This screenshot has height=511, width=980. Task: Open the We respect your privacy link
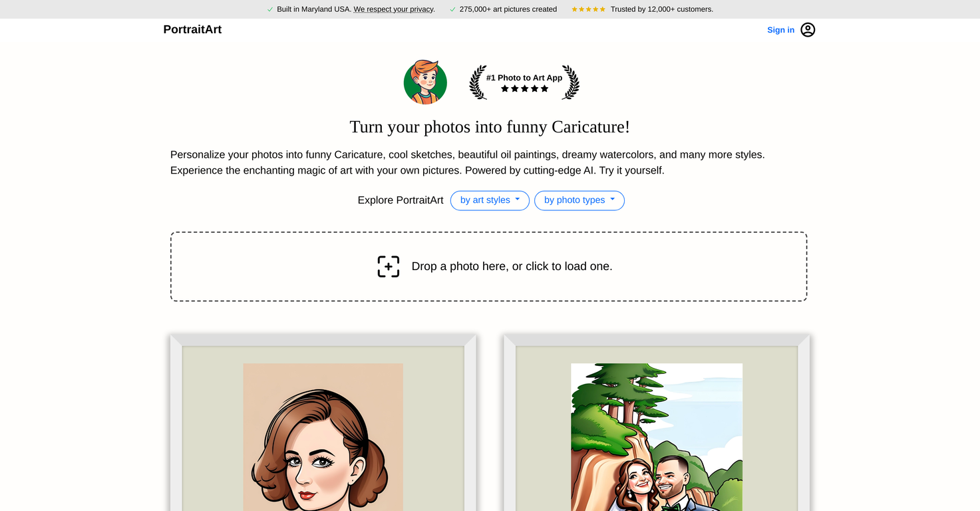[393, 9]
